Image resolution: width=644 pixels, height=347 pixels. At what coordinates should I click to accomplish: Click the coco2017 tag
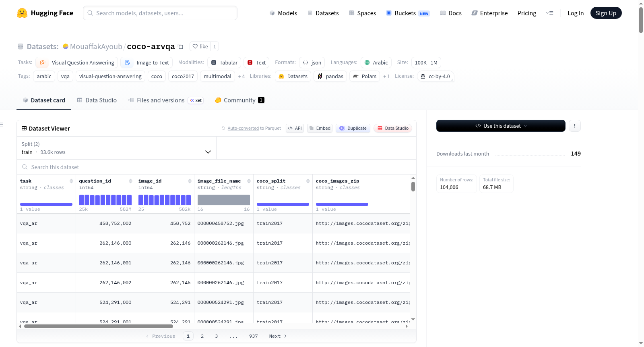coord(183,76)
